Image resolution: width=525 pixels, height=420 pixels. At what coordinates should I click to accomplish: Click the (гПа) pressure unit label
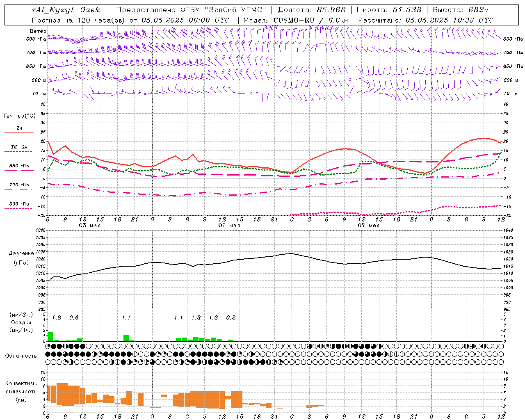pyautogui.click(x=21, y=262)
